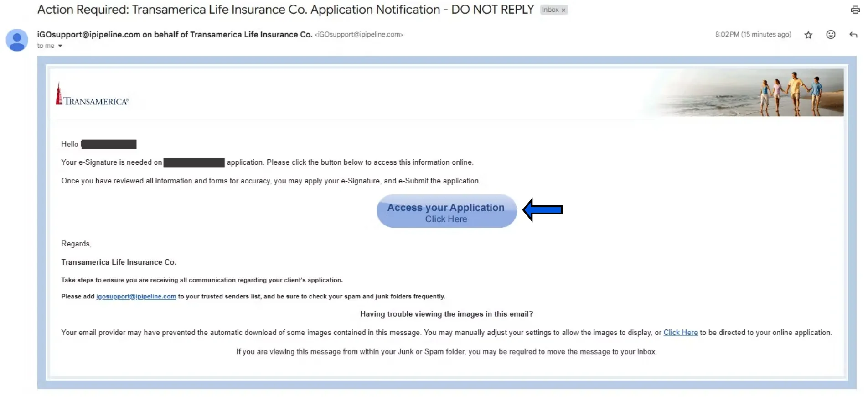868x397 pixels.
Task: Follow the "Click Here" link to online application
Action: coord(680,333)
